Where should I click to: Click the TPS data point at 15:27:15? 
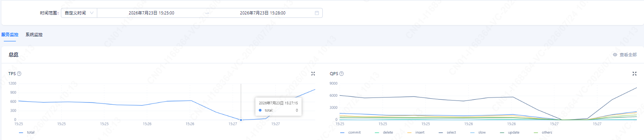241,120
